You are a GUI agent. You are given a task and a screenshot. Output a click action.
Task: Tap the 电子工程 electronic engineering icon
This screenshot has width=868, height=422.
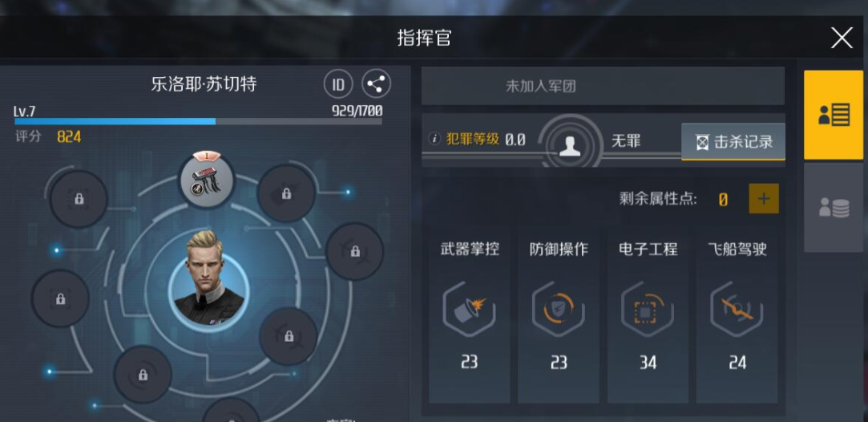647,310
